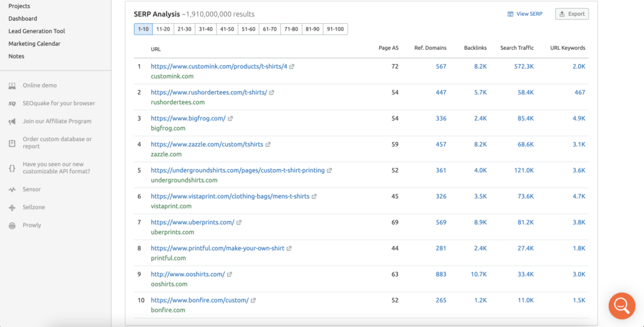This screenshot has height=327, width=644.
Task: Click the Order custom database clipboard icon
Action: coord(13,143)
